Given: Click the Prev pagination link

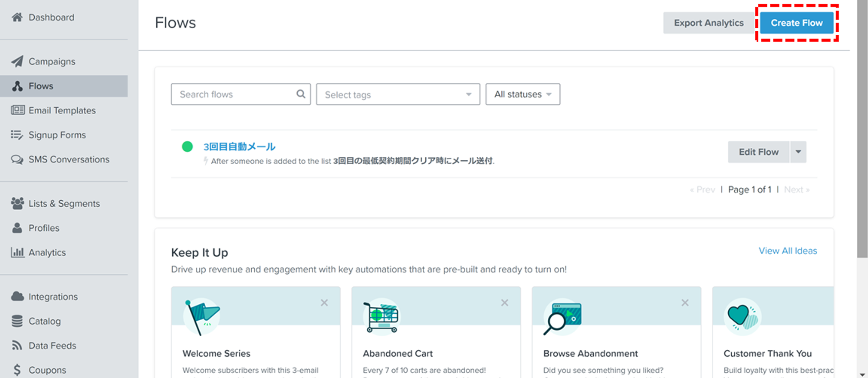Looking at the screenshot, I should point(703,189).
